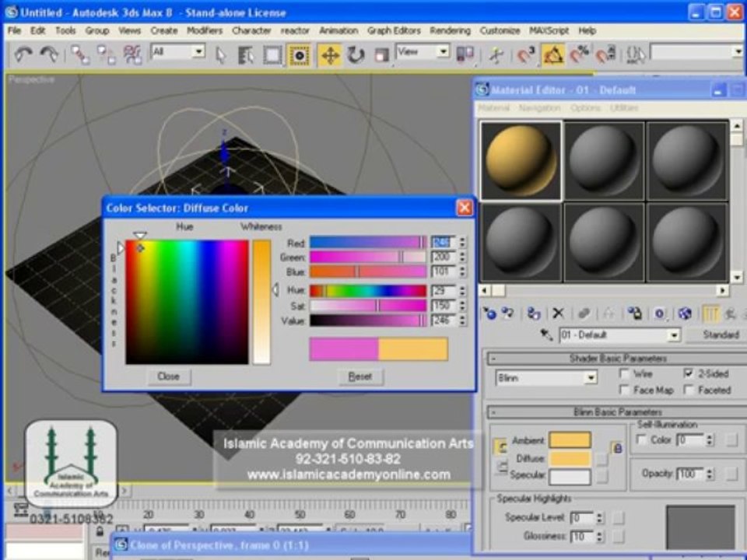Toggle Ambient-Diffuse map lock icon

(617, 448)
